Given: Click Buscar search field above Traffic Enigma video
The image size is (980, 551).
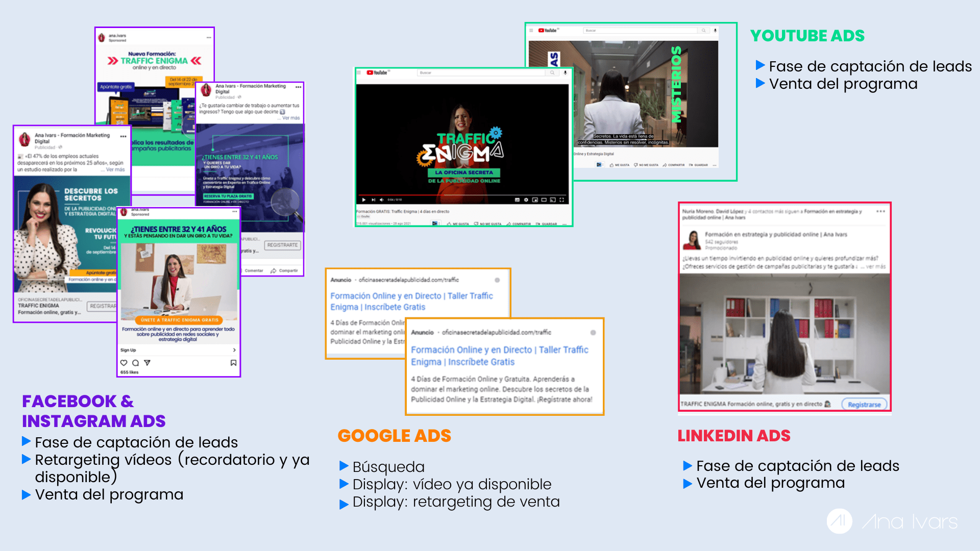Looking at the screenshot, I should tap(481, 72).
